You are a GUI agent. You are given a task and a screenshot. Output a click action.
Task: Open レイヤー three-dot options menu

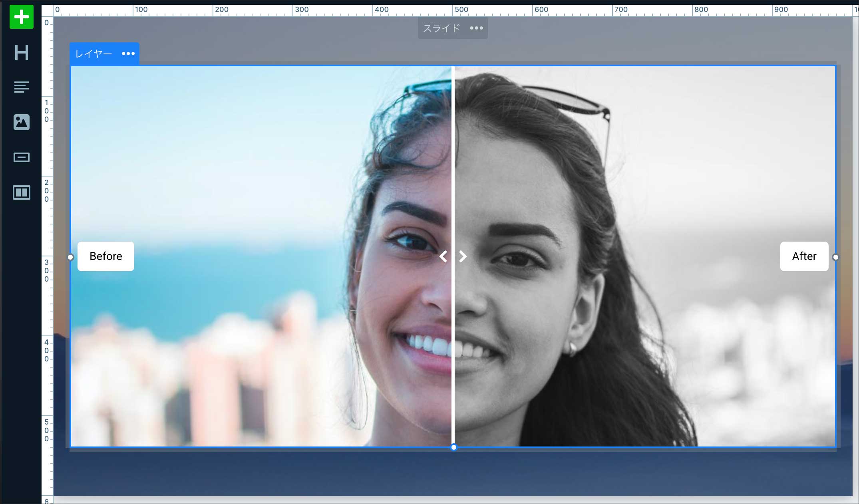128,54
